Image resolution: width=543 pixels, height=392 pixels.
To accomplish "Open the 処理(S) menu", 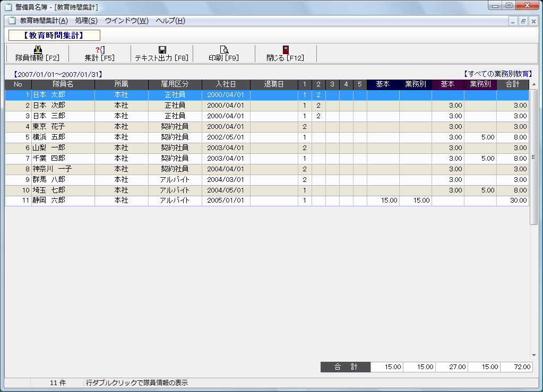I will pyautogui.click(x=87, y=21).
